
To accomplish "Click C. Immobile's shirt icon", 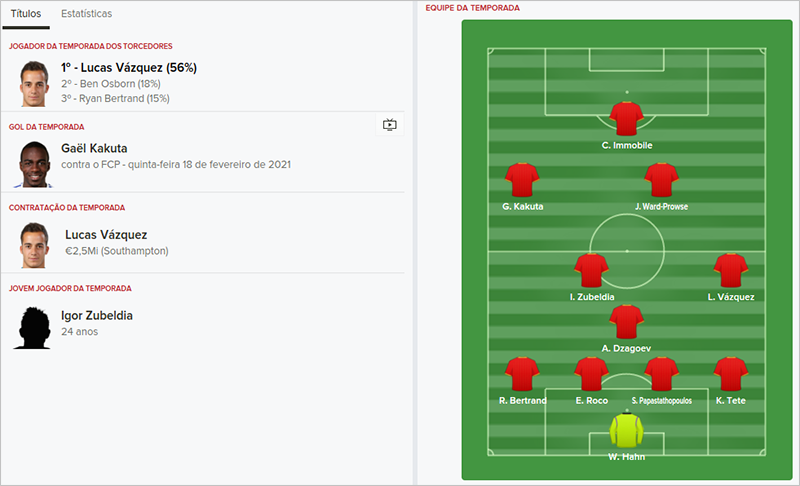I will (626, 119).
